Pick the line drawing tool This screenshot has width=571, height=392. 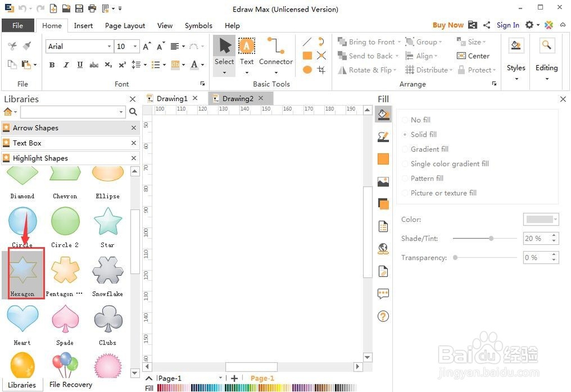pyautogui.click(x=307, y=42)
